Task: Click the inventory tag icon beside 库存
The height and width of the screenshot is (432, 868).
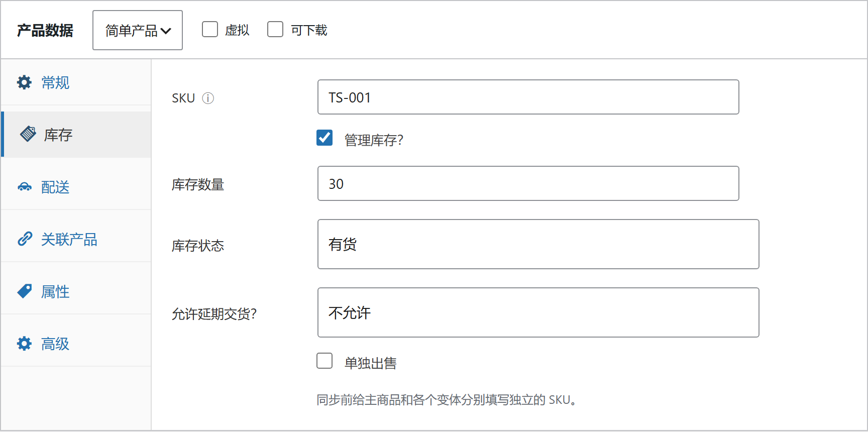Action: click(28, 134)
